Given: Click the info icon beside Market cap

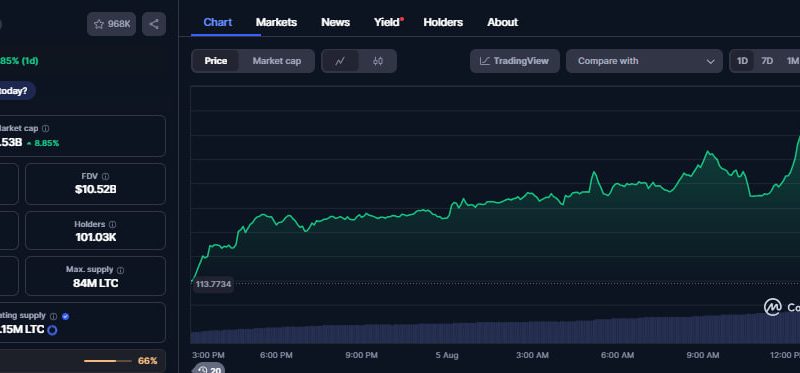Looking at the screenshot, I should click(45, 129).
